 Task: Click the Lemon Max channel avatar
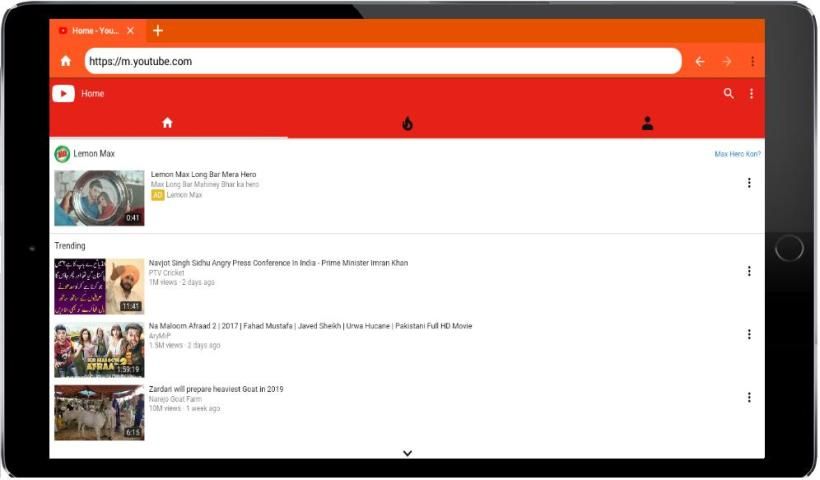click(x=62, y=154)
